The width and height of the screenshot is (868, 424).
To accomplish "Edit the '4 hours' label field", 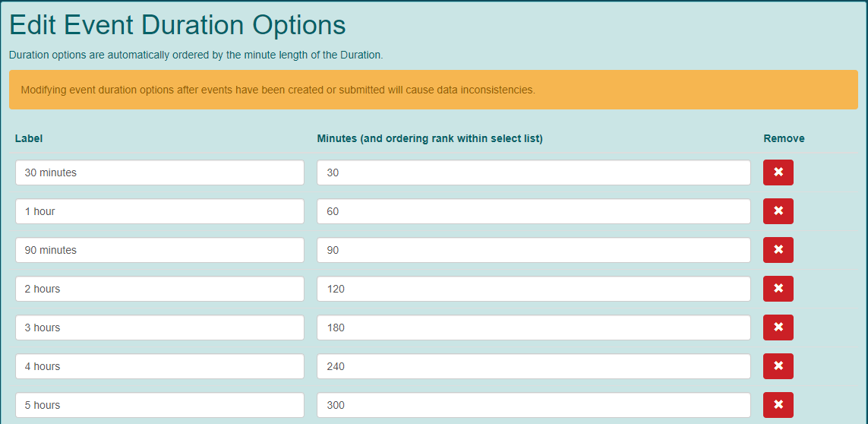I will 159,366.
